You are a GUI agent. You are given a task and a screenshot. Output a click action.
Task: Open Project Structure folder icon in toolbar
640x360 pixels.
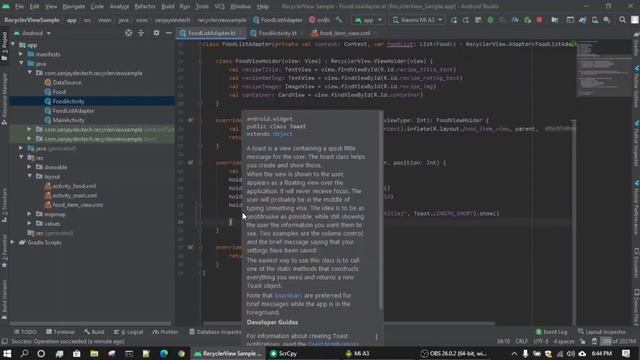[x=555, y=20]
